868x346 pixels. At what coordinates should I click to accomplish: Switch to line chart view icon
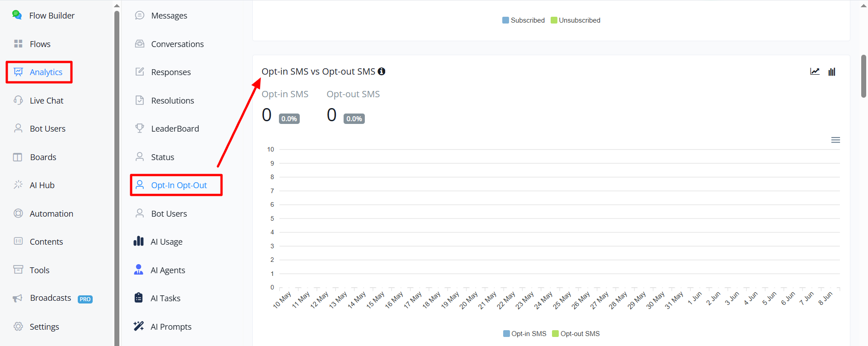pos(815,71)
